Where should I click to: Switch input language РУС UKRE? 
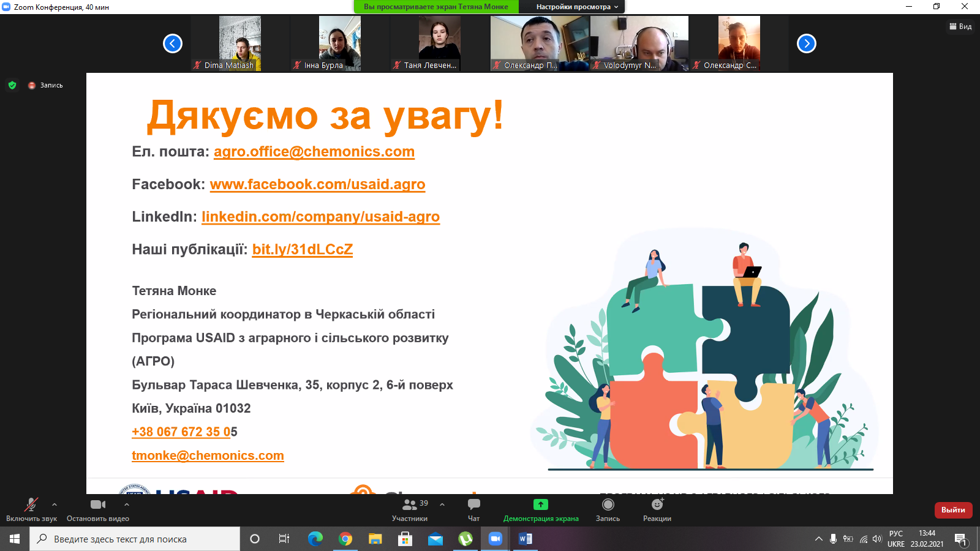coord(896,539)
